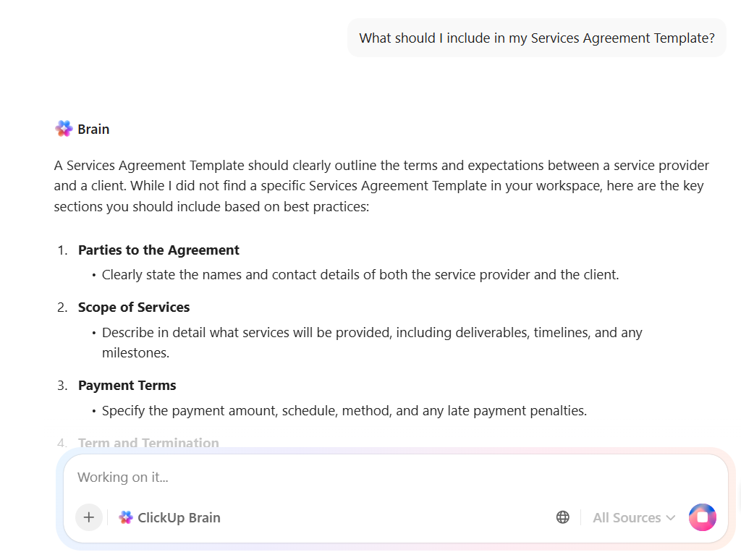Click the Brain name label
Image resolution: width=741 pixels, height=560 pixels.
coord(93,130)
